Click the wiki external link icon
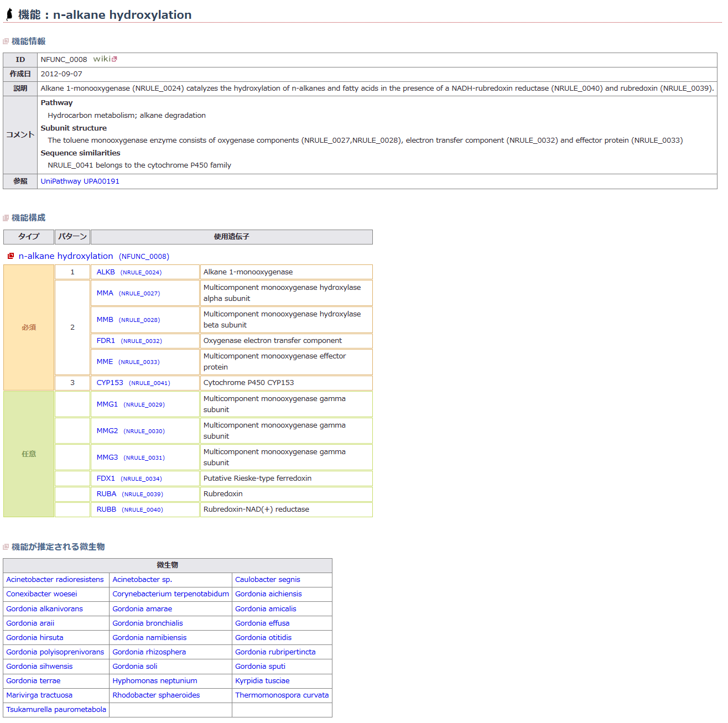728x723 pixels. click(115, 59)
